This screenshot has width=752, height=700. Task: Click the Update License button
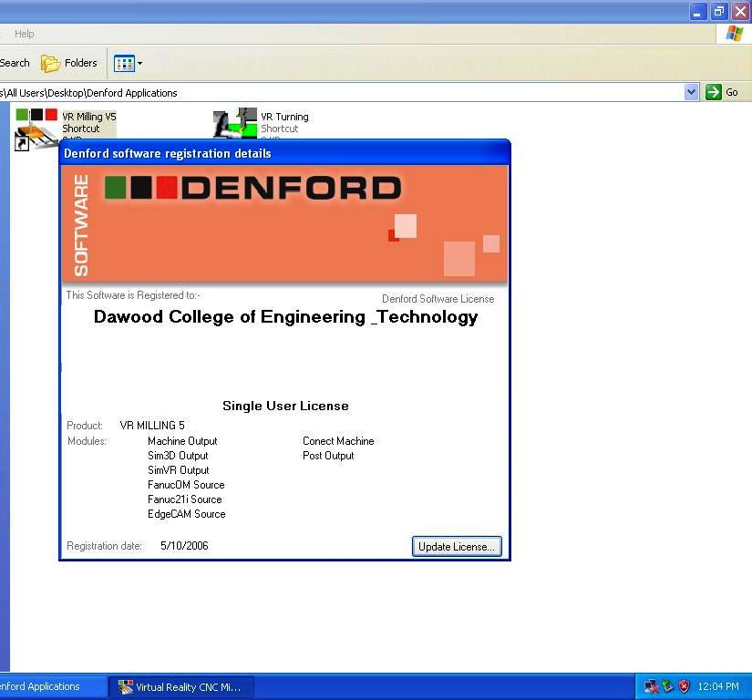click(457, 547)
